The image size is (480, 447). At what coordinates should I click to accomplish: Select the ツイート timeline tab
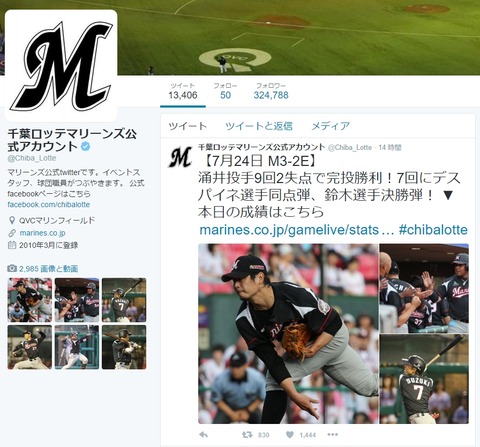pos(187,126)
